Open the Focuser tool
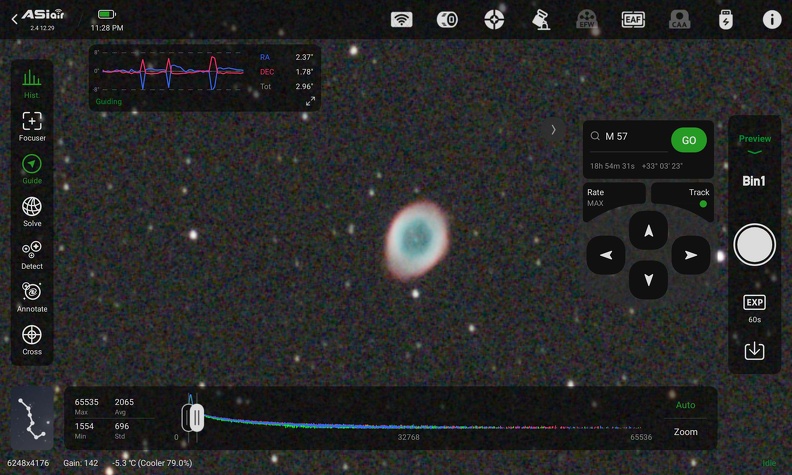The image size is (792, 475). click(32, 126)
